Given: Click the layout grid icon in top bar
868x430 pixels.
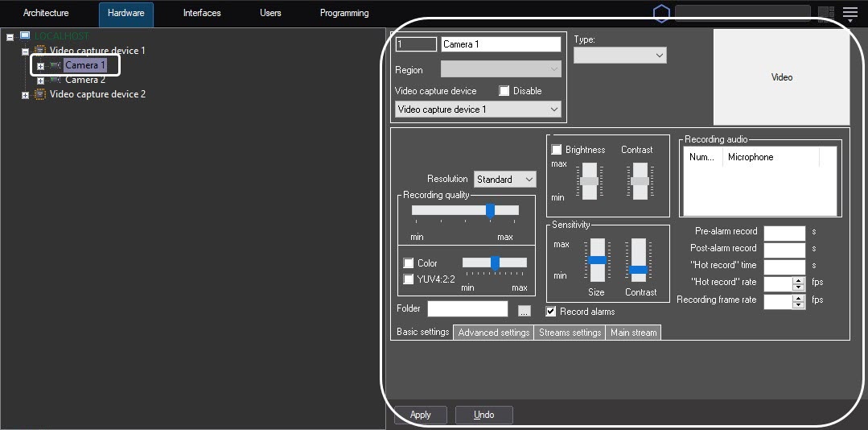Looking at the screenshot, I should [826, 13].
